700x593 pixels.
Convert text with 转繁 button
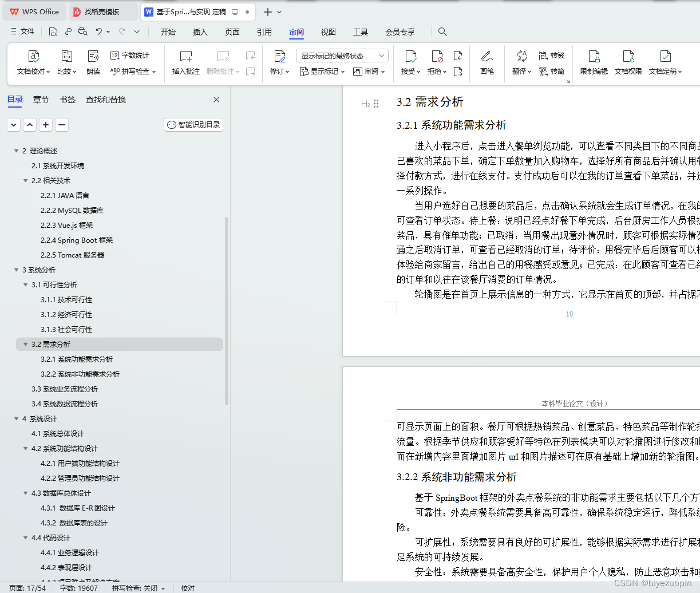coord(552,56)
